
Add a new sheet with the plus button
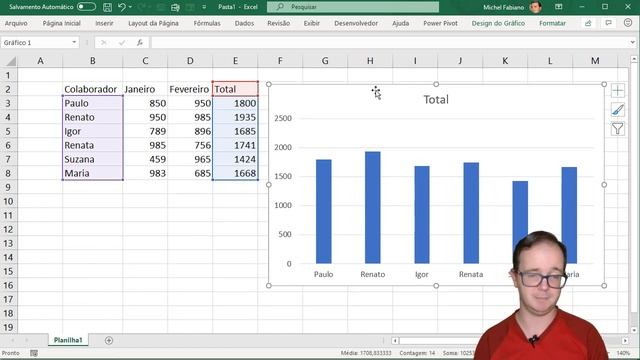tap(109, 340)
